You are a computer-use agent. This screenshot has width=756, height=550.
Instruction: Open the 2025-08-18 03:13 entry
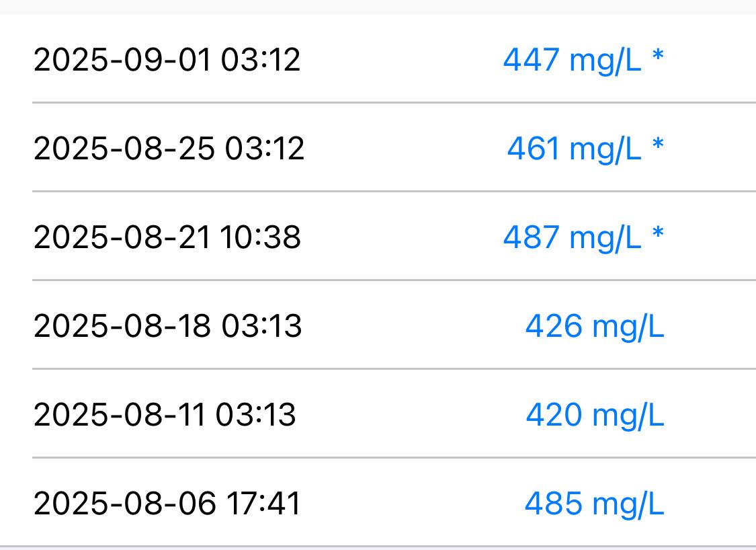tap(378, 325)
